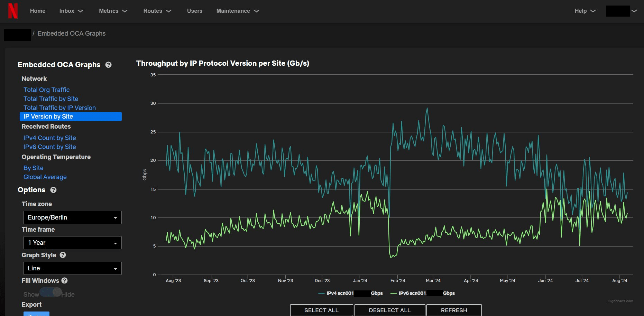Click the Aug '23 x-axis label
Image resolution: width=644 pixels, height=316 pixels.
coord(173,281)
